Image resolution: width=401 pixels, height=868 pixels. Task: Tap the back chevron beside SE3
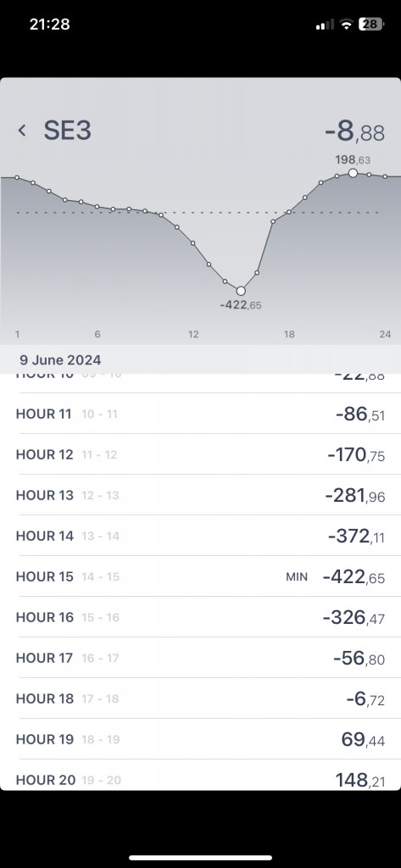22,131
